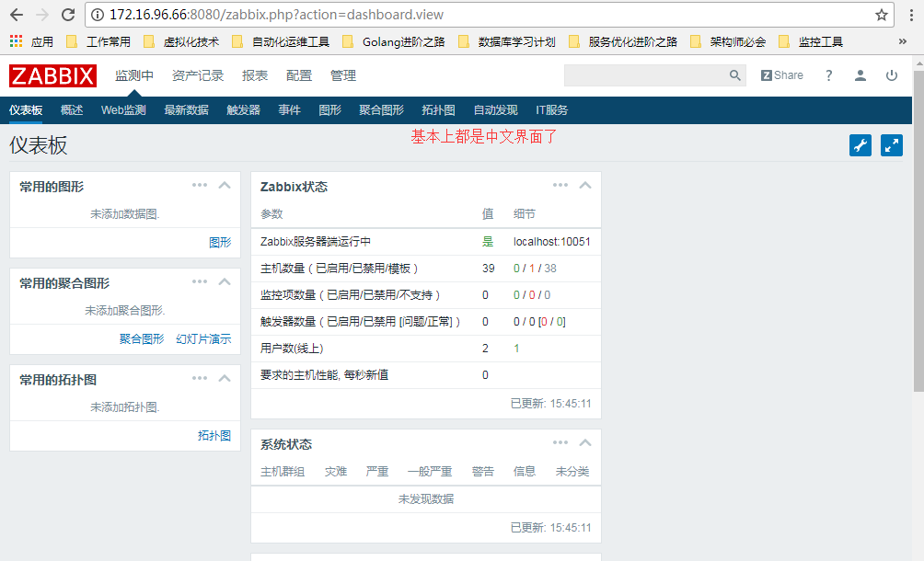The image size is (924, 561).
Task: Open Zabbix Share
Action: 782,75
